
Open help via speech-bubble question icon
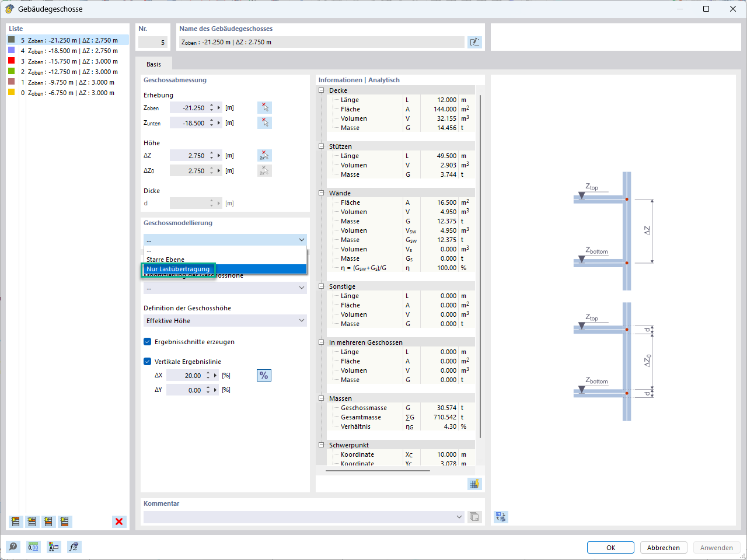coord(13,547)
